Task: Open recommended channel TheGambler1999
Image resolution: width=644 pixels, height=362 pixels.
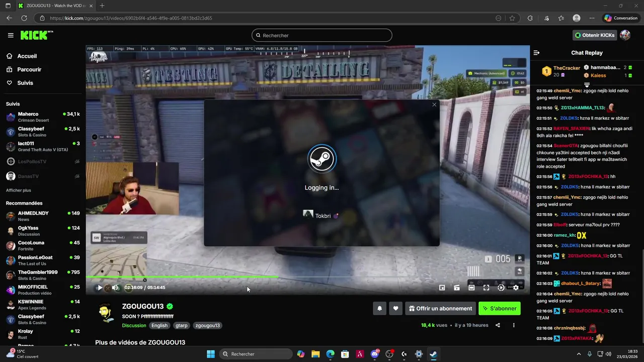Action: click(x=43, y=275)
